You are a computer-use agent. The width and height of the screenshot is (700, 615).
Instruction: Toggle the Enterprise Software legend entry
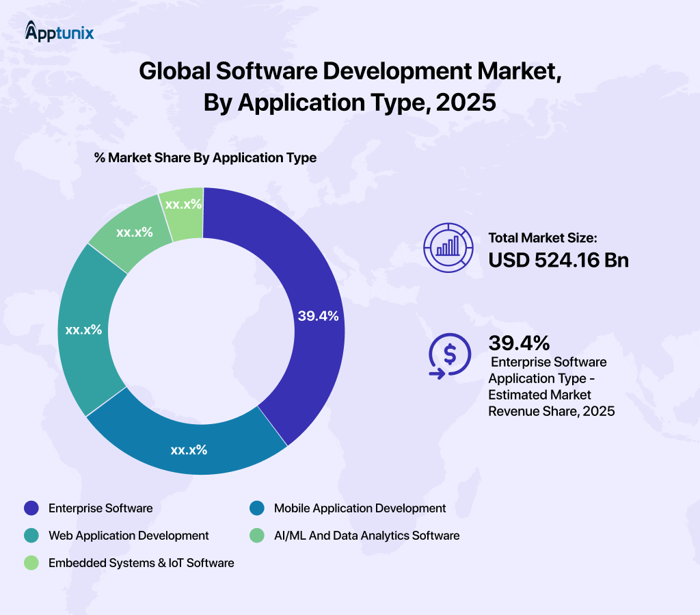(x=100, y=508)
